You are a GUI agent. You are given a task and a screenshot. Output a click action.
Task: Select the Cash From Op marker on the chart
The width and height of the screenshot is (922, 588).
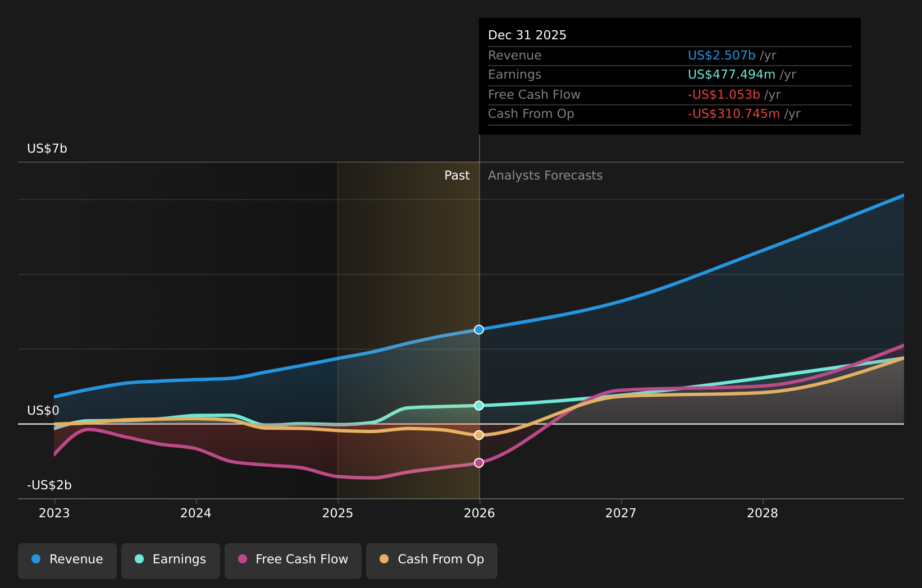point(479,434)
